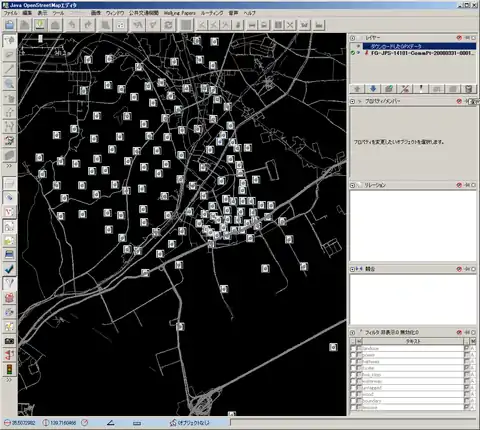480x430 pixels.
Task: Click the Undo arrow in the toolbar
Action: [72, 25]
